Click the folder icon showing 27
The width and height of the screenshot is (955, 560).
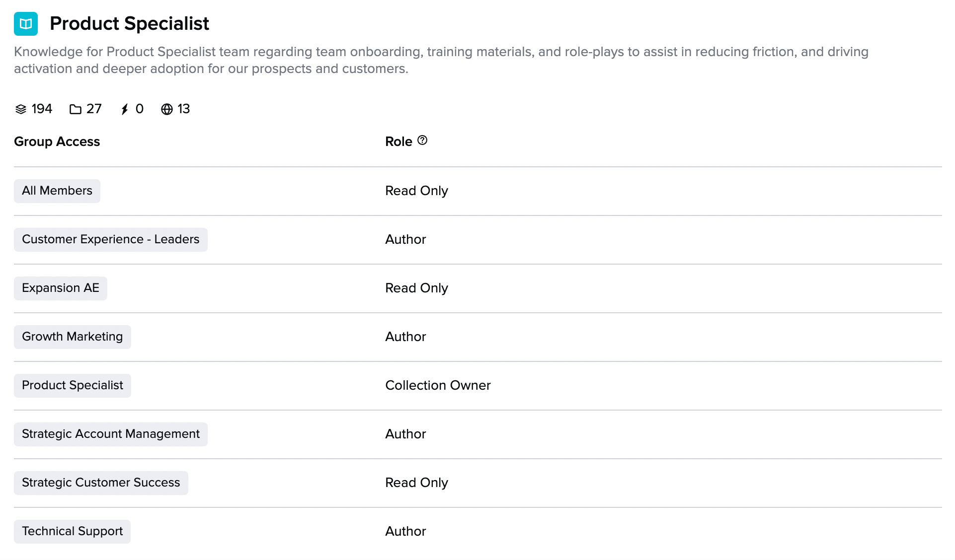pyautogui.click(x=76, y=109)
